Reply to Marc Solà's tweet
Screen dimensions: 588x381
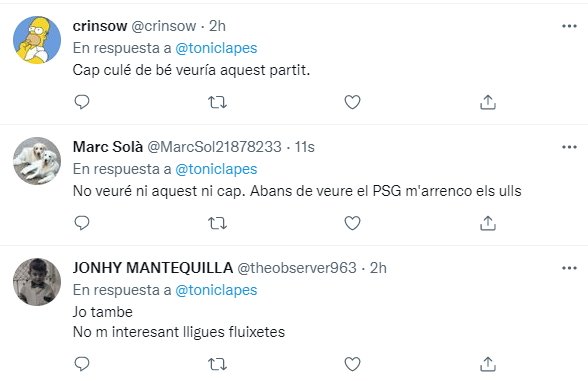pos(82,223)
